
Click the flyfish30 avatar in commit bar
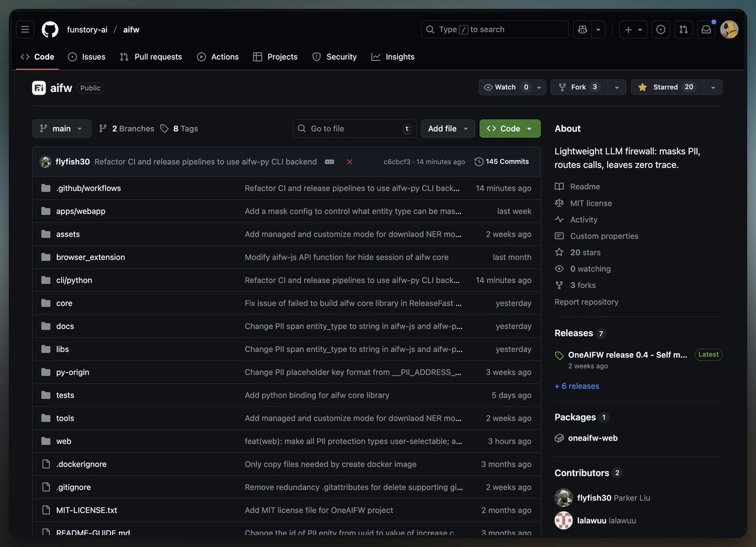point(45,162)
